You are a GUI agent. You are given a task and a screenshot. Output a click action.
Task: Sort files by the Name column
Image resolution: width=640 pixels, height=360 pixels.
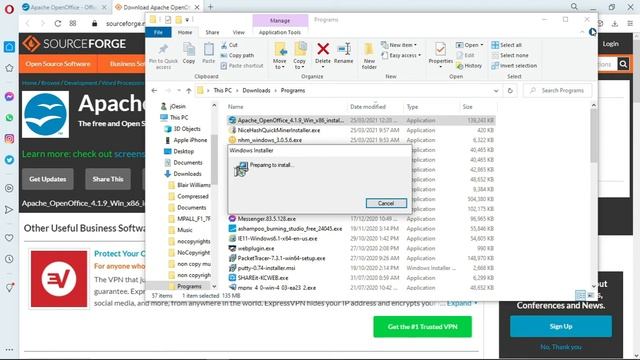point(236,107)
